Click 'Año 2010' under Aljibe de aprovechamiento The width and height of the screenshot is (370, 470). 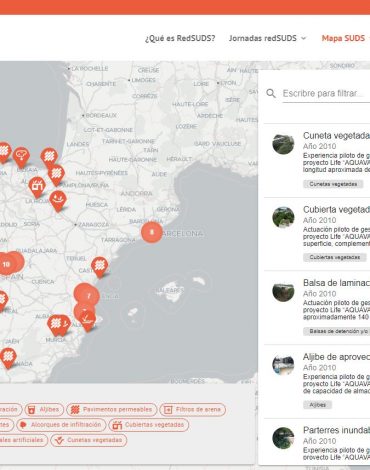(319, 368)
